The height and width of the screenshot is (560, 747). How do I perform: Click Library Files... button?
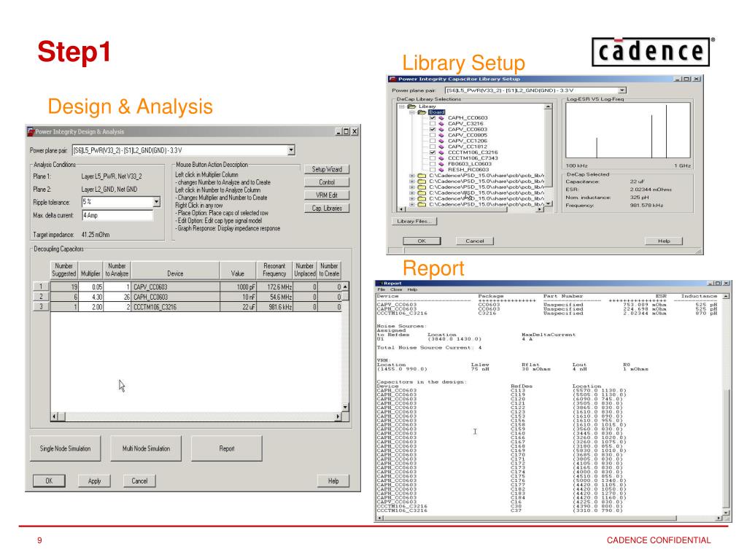(414, 221)
